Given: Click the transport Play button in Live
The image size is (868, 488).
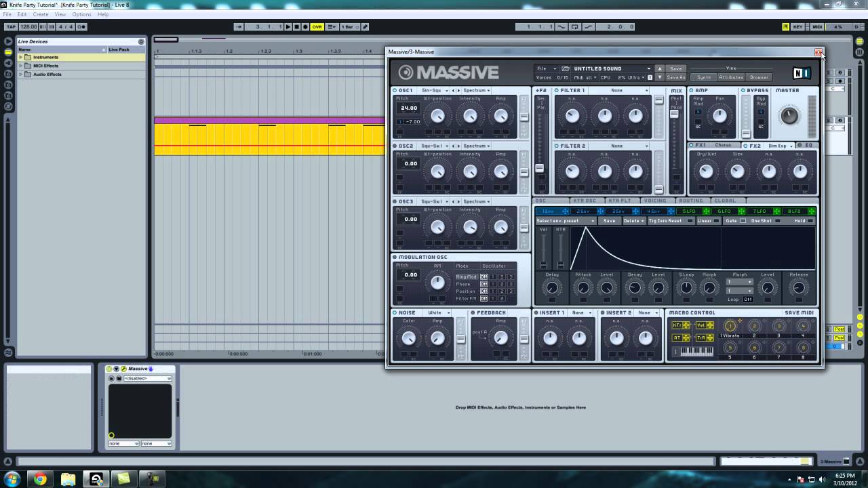Looking at the screenshot, I should click(x=288, y=27).
